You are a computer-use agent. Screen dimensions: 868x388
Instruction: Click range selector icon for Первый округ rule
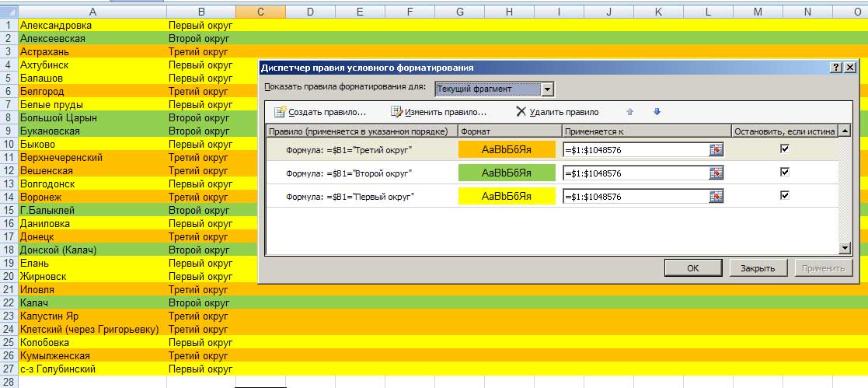coord(716,197)
